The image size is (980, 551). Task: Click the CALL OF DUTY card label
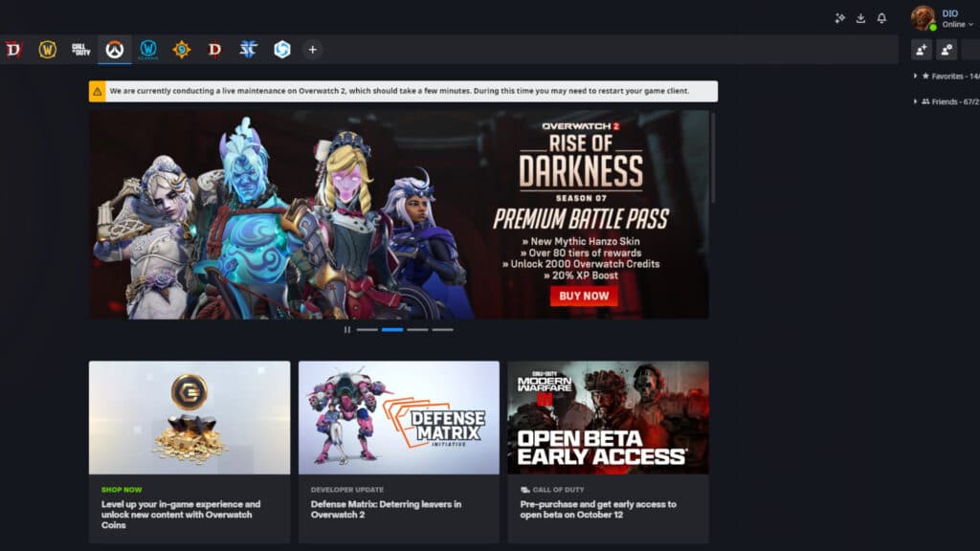[x=558, y=490]
